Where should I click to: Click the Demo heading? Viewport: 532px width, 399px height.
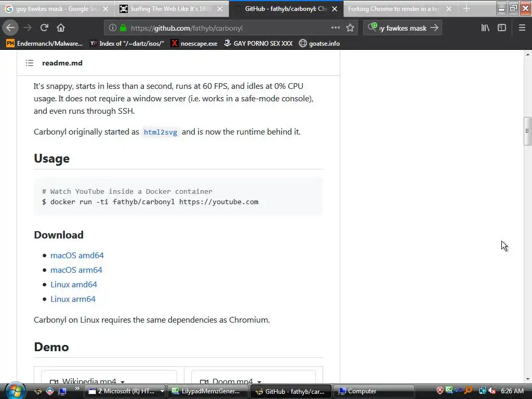(x=51, y=347)
